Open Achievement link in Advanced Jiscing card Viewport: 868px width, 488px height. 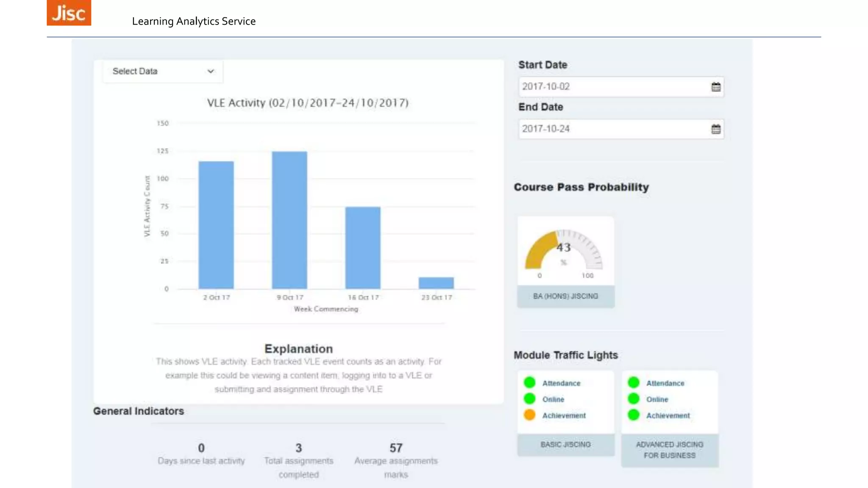(668, 416)
